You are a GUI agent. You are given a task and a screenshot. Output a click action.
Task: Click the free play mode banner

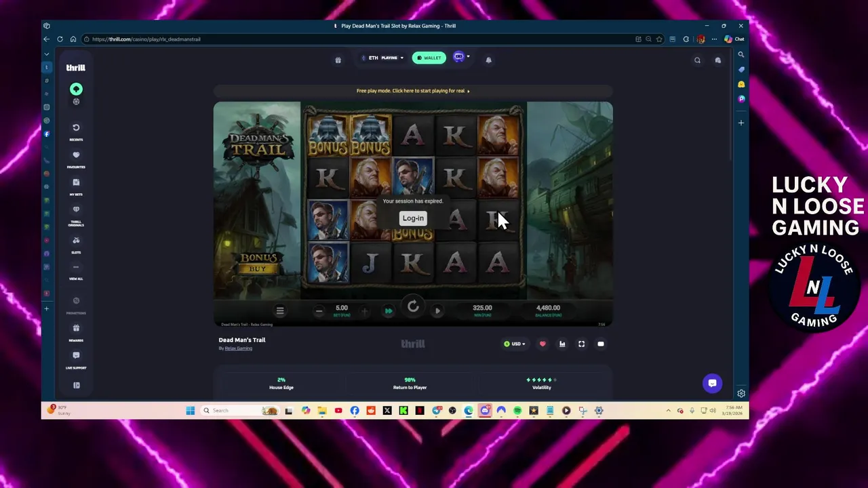coord(413,91)
